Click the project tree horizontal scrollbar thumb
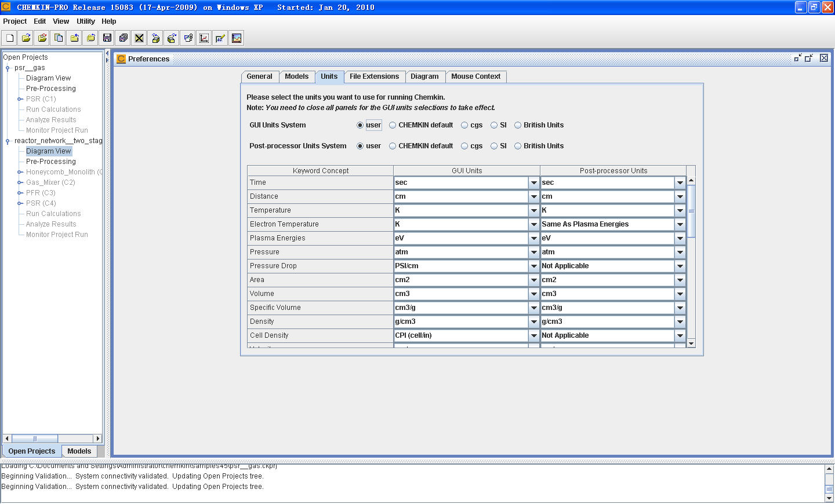Viewport: 835px width, 504px height. [x=34, y=439]
